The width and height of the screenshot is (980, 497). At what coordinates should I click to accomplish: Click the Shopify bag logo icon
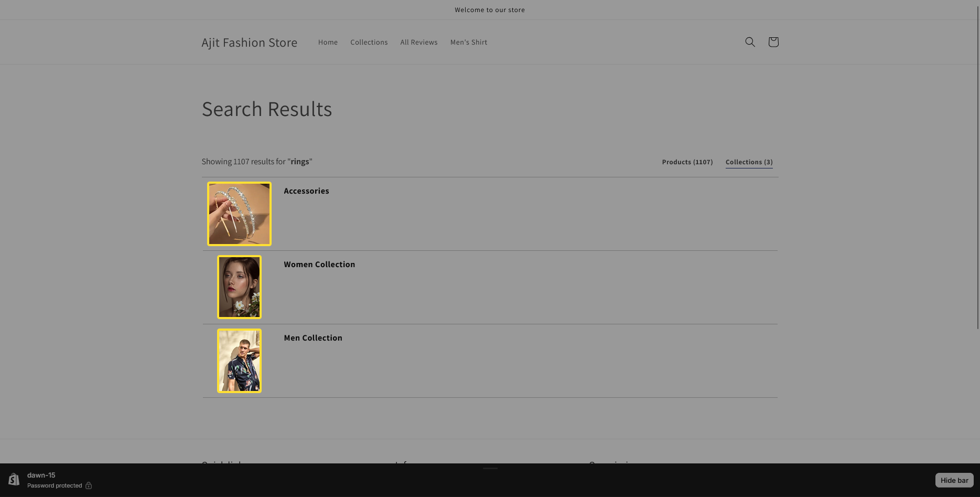14,480
